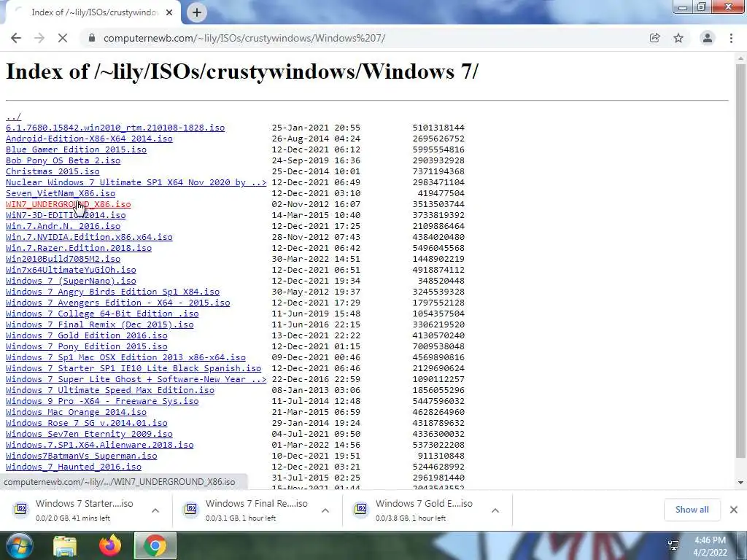Close the Index of tab

tap(169, 12)
